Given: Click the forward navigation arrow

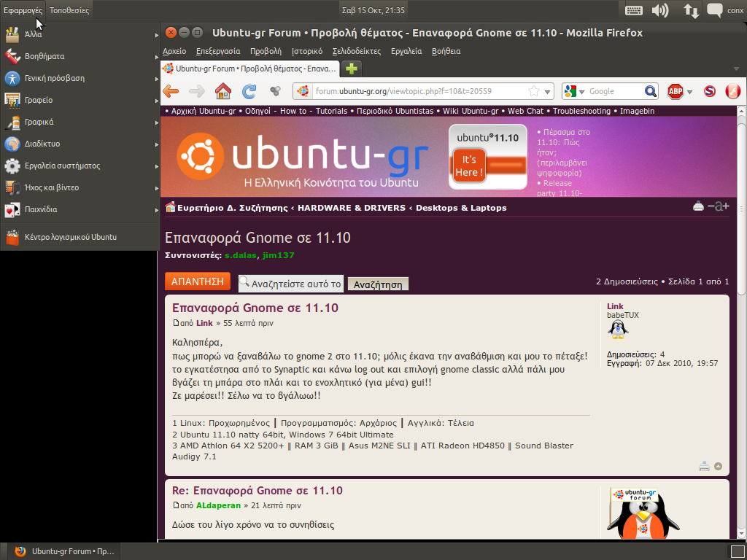Looking at the screenshot, I should pyautogui.click(x=197, y=91).
